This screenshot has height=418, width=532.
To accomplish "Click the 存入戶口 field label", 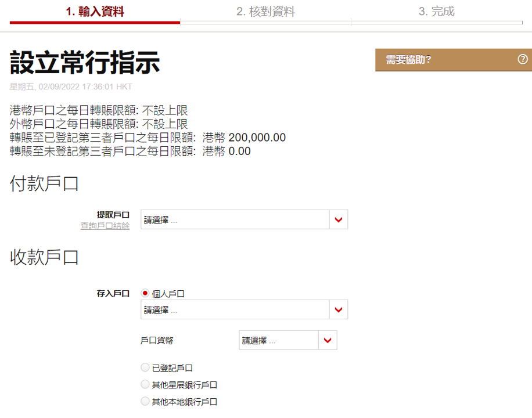I will coord(113,294).
